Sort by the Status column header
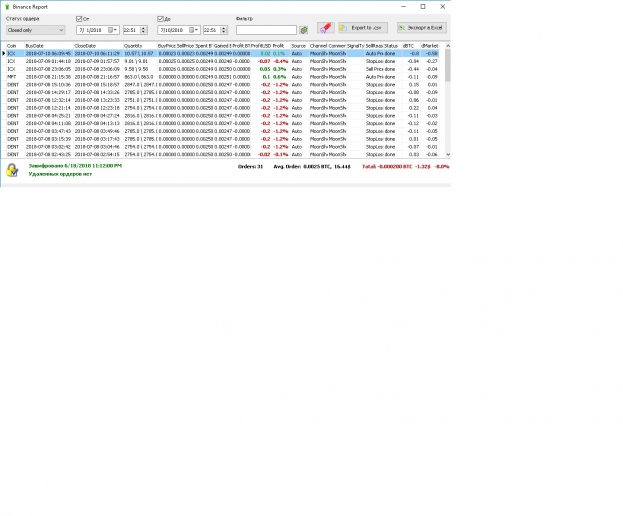 pos(393,46)
